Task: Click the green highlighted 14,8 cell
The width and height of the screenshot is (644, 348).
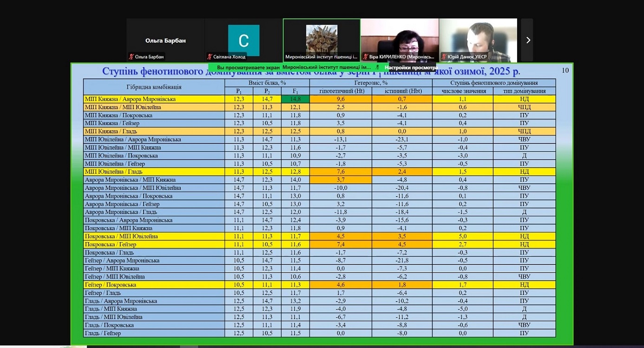Action: [296, 99]
